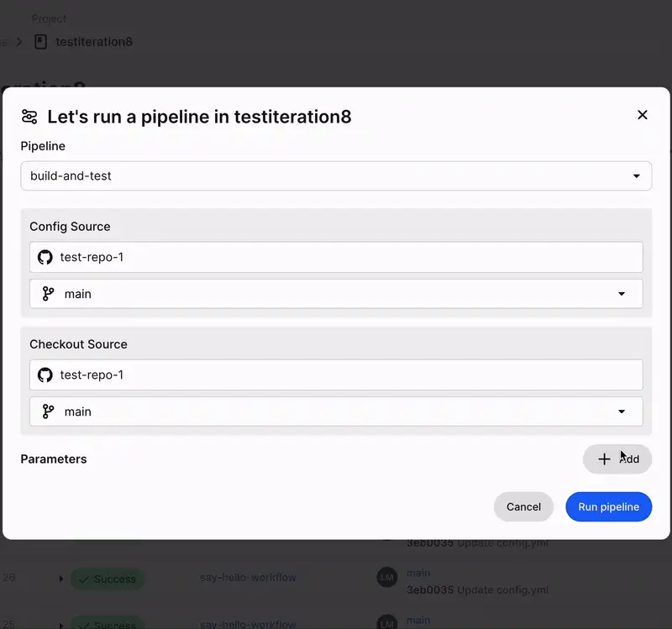Viewport: 672px width, 629px height.
Task: Click the Config Source repository field
Action: tap(336, 257)
